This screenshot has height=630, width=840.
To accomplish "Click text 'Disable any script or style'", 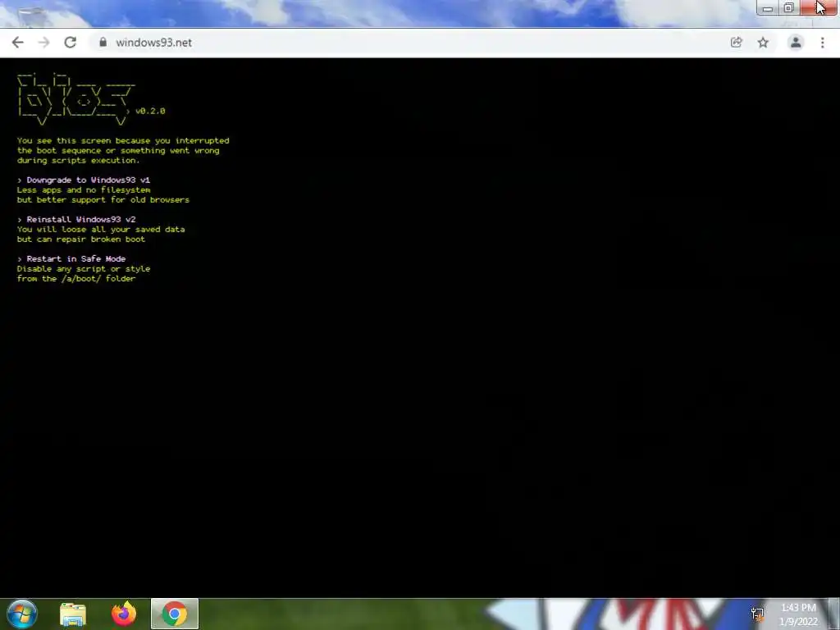I will pos(84,269).
